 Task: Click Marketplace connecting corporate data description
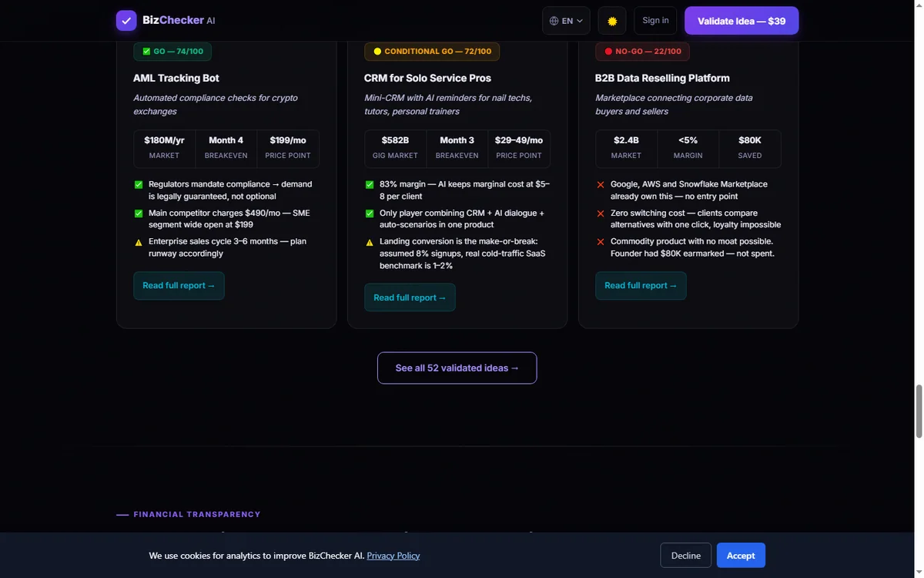(674, 105)
